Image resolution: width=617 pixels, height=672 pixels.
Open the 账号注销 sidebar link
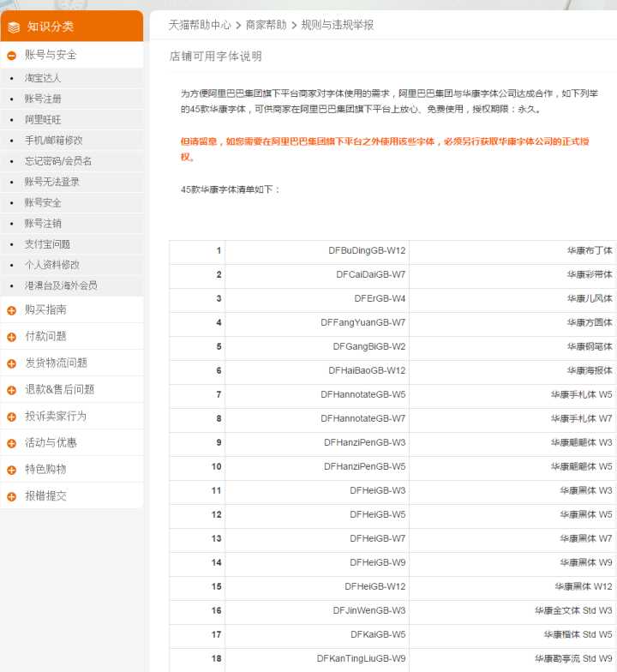43,223
